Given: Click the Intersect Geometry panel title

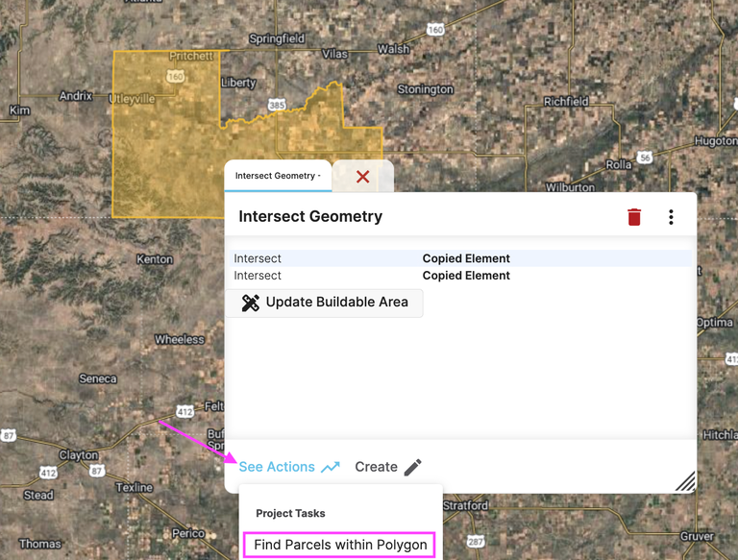Looking at the screenshot, I should coord(310,217).
